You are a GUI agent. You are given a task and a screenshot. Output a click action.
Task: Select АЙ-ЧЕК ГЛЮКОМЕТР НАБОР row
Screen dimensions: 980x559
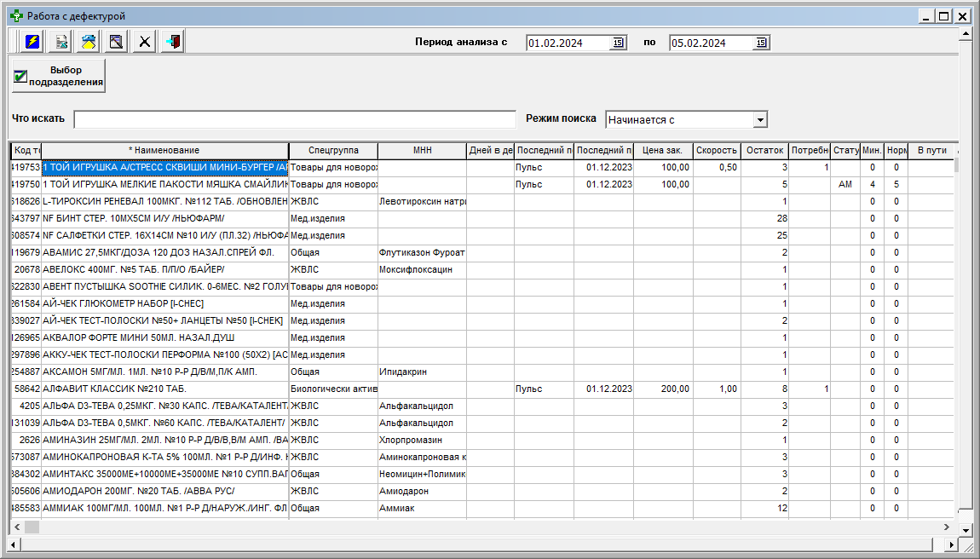[x=482, y=304]
